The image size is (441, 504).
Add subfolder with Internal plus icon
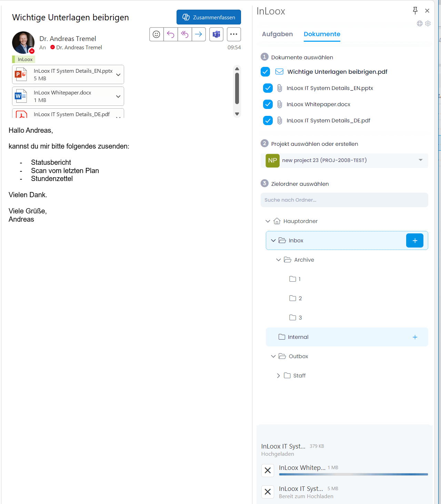click(415, 337)
